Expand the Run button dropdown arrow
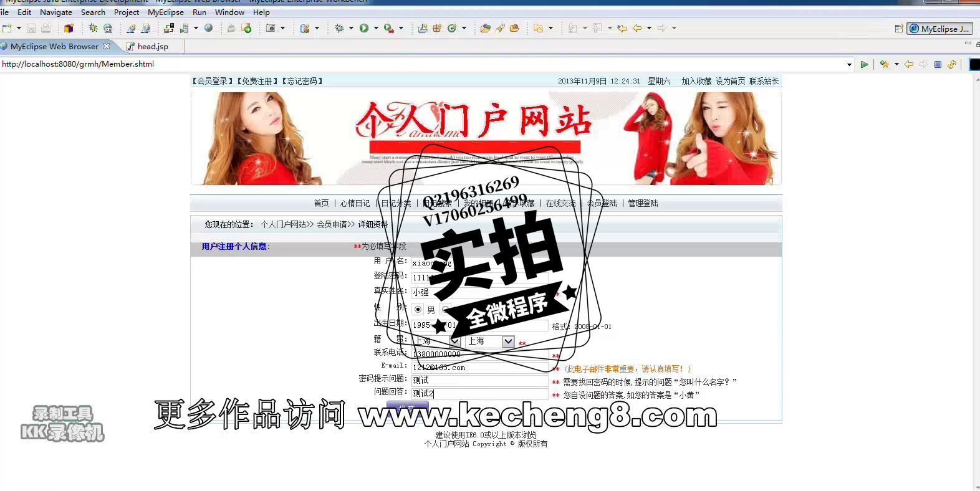This screenshot has width=980, height=491. pyautogui.click(x=376, y=28)
